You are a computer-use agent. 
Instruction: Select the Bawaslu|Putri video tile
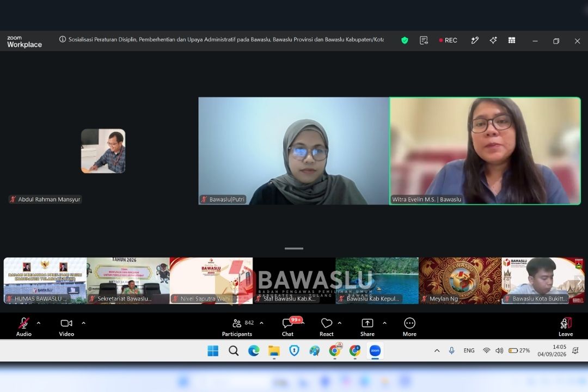(x=293, y=151)
